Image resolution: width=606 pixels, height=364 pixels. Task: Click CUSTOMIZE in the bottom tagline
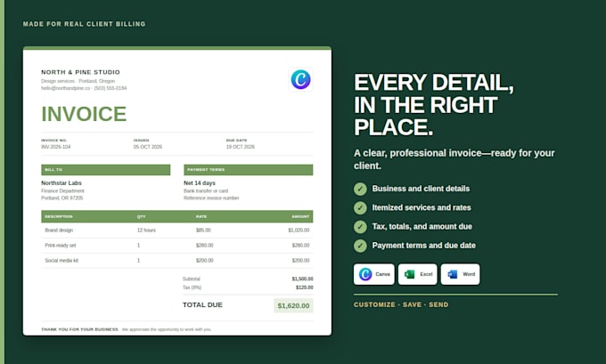click(374, 304)
